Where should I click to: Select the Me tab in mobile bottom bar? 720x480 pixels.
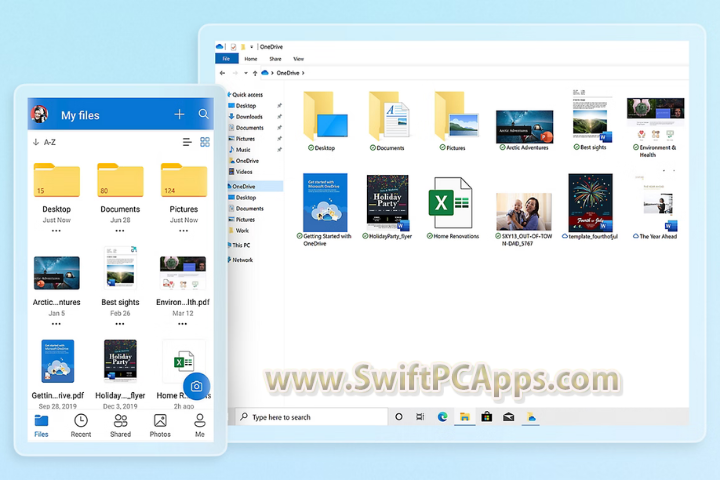tap(200, 425)
